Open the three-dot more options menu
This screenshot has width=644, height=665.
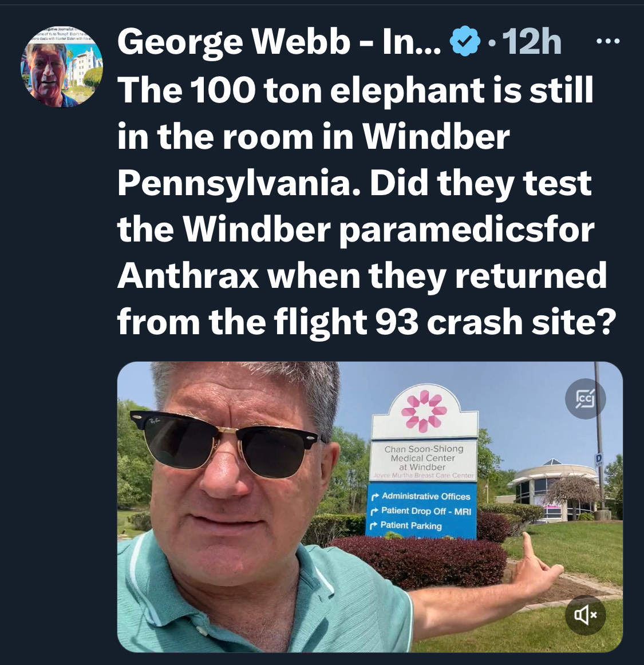coord(608,41)
